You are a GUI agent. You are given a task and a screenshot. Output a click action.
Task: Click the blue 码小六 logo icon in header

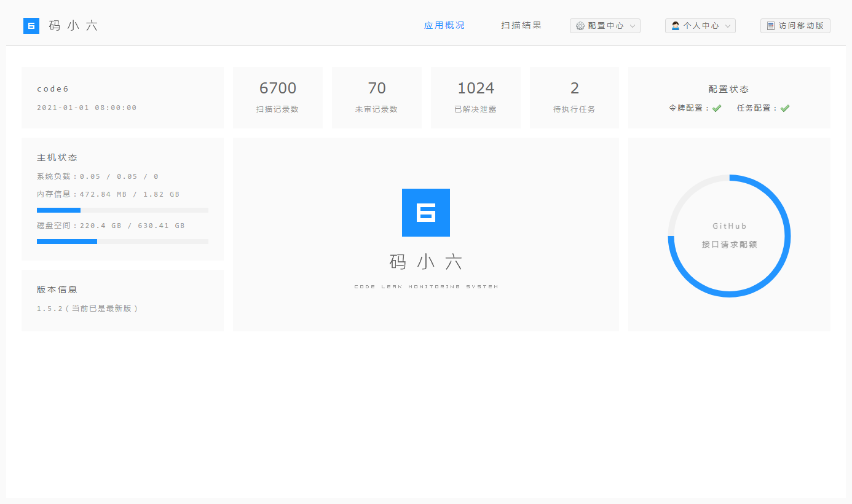click(31, 26)
